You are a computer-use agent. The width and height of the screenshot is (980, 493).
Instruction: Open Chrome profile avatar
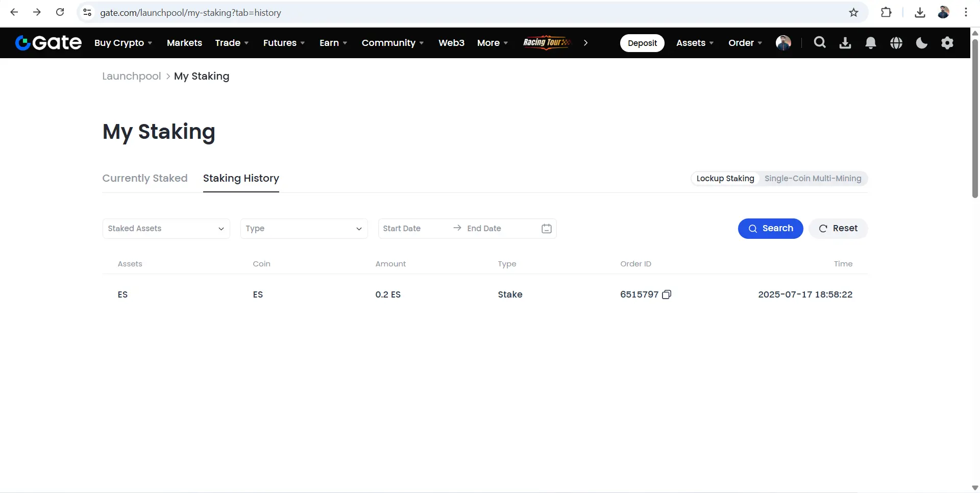click(x=943, y=12)
